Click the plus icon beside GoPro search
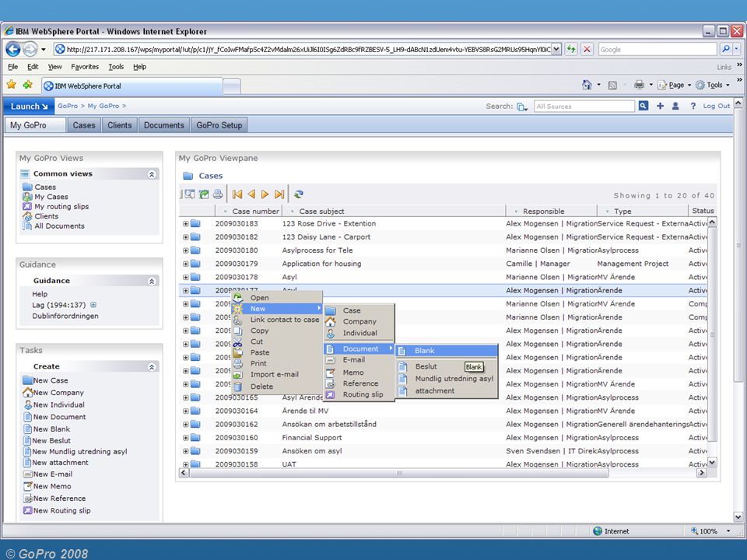 click(x=660, y=106)
